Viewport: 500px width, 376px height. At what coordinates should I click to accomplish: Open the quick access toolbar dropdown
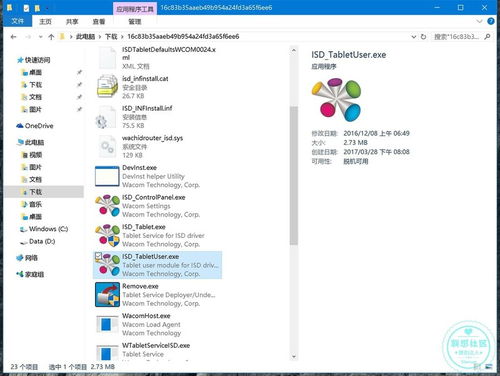click(47, 8)
